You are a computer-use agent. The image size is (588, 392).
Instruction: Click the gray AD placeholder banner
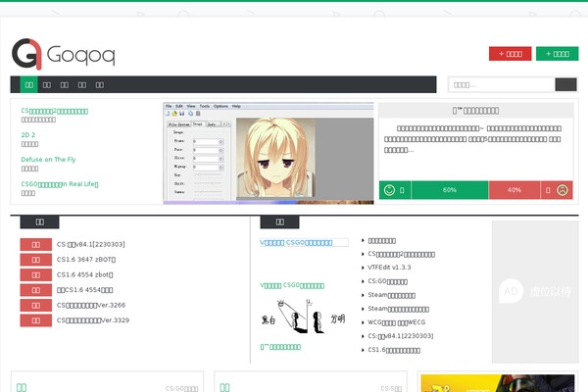[x=535, y=291]
